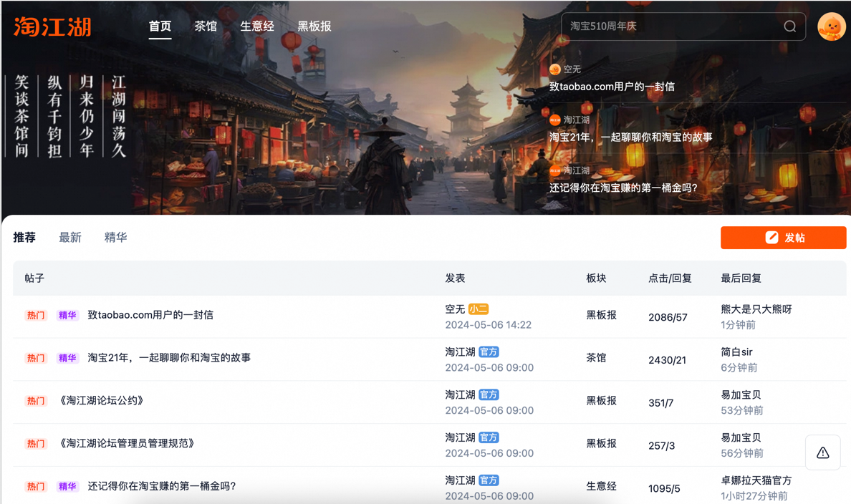Image resolution: width=851 pixels, height=504 pixels.
Task: Click timestamp 2024-05-06 14:22
Action: point(488,325)
